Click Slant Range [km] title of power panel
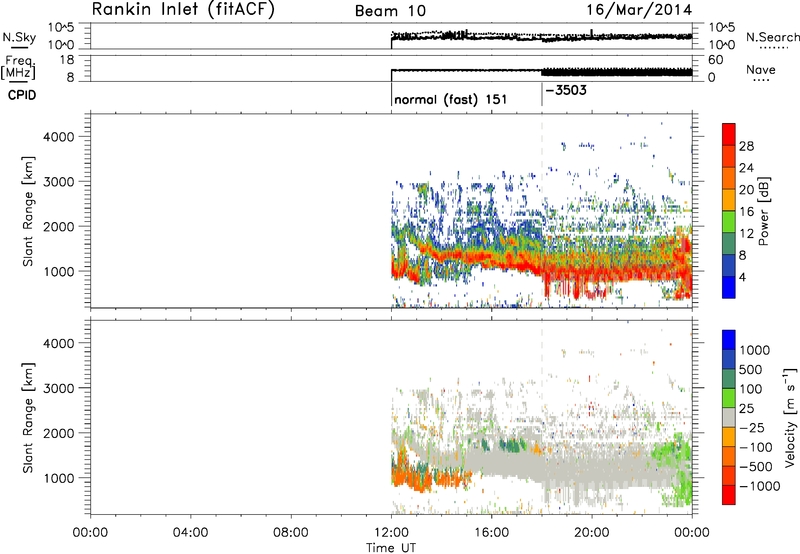This screenshot has width=800, height=554. (28, 211)
